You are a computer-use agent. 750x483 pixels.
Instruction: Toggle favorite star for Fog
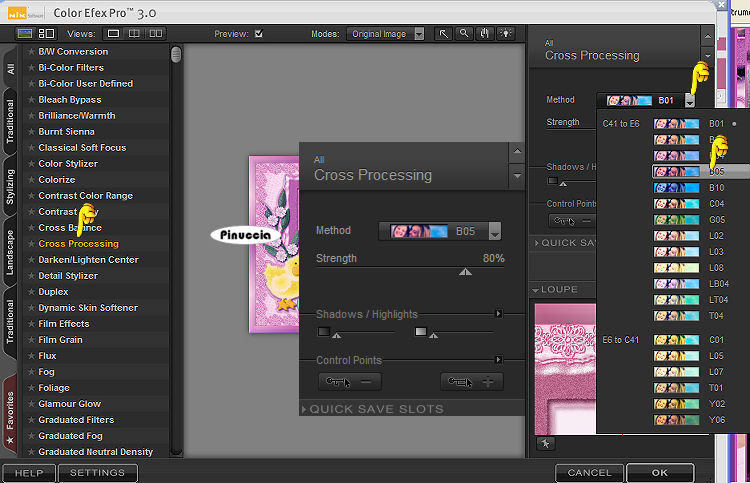point(31,372)
